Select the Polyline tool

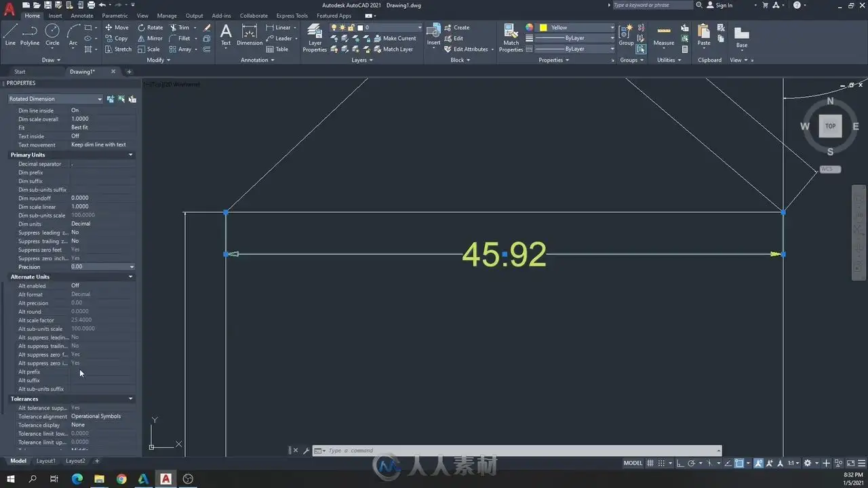tap(30, 35)
